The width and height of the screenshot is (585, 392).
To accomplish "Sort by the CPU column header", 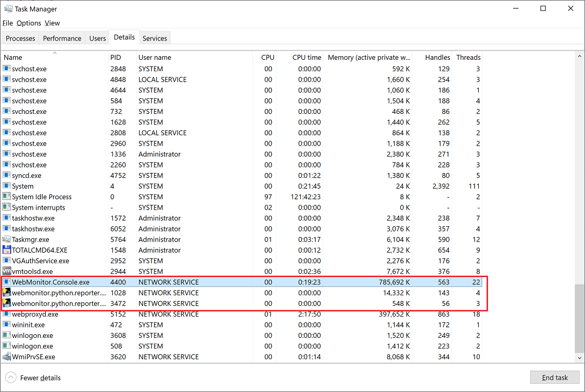I will (264, 57).
